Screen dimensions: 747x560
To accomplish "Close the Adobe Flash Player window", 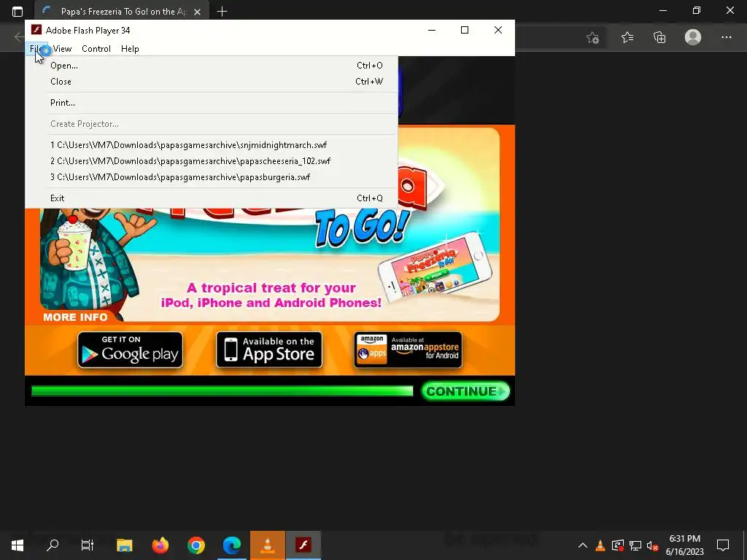I will 498,30.
